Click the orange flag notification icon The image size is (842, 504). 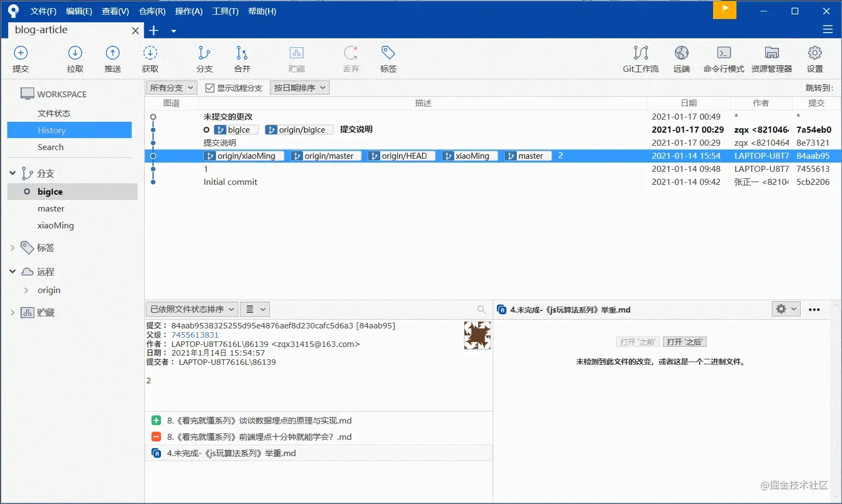(725, 10)
